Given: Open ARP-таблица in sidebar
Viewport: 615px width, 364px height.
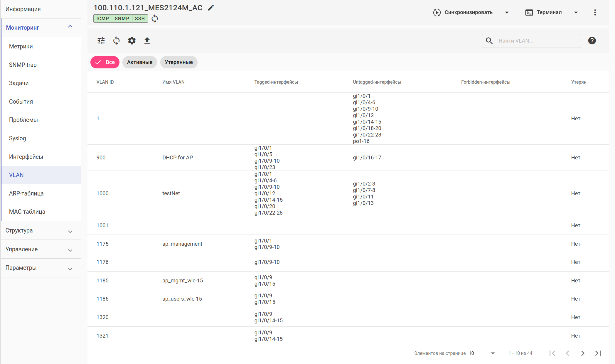Looking at the screenshot, I should [x=26, y=193].
